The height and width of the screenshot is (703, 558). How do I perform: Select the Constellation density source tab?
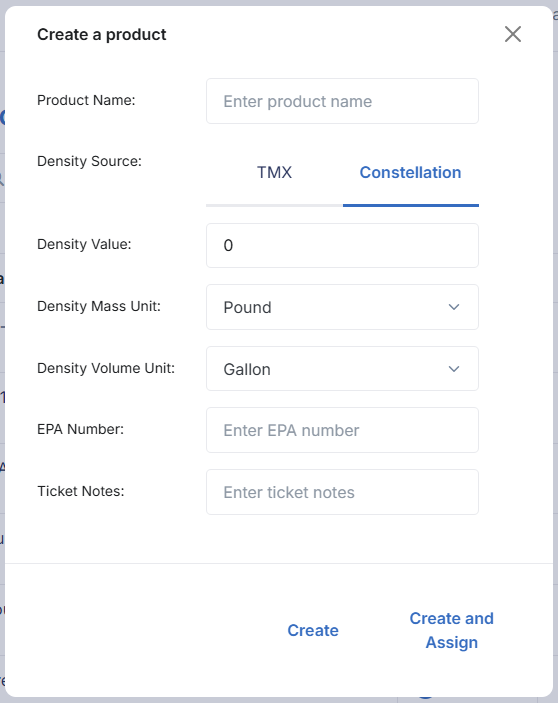[x=411, y=173]
